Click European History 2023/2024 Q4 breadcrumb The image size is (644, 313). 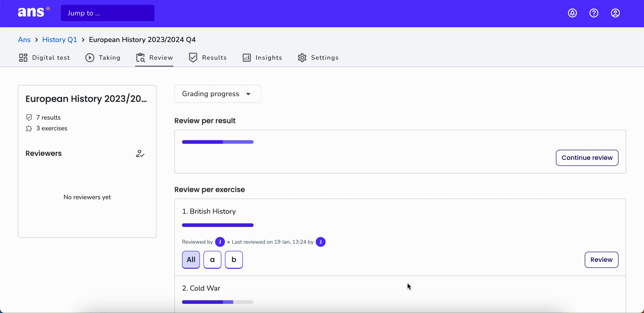[142, 40]
